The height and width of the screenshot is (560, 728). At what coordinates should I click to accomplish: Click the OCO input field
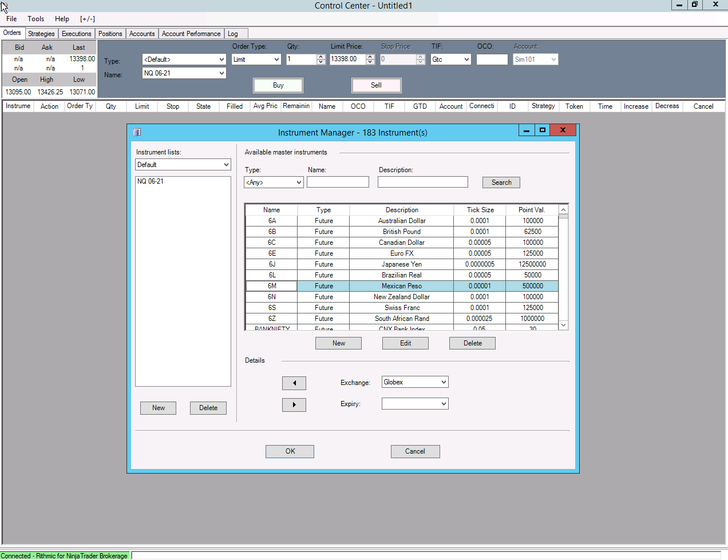[492, 59]
